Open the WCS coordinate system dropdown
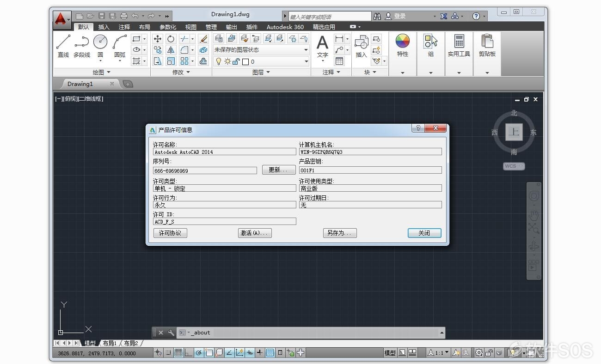This screenshot has width=601, height=364. click(514, 166)
